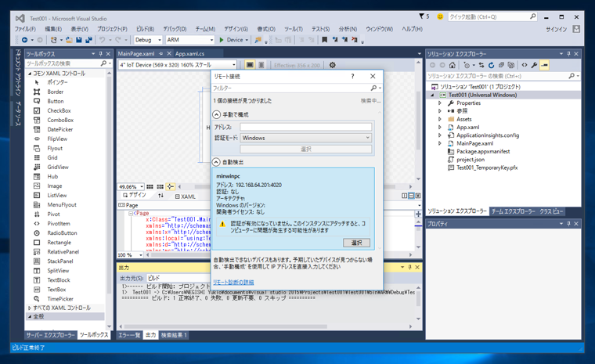Toggle horizontal split view icon in designer
Viewport: 595px width, 364px height.
[411, 196]
